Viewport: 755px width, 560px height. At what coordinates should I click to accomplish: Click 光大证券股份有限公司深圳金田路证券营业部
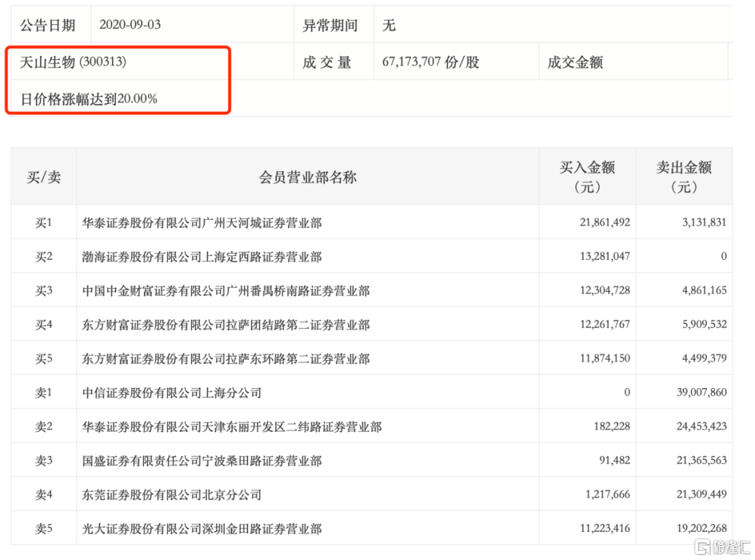click(x=202, y=529)
